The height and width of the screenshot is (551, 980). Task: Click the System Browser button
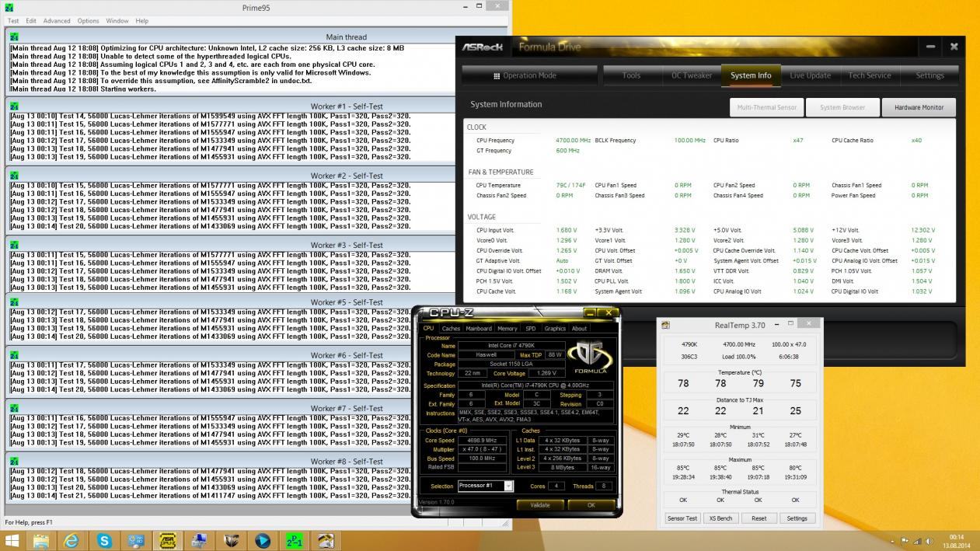(x=842, y=107)
